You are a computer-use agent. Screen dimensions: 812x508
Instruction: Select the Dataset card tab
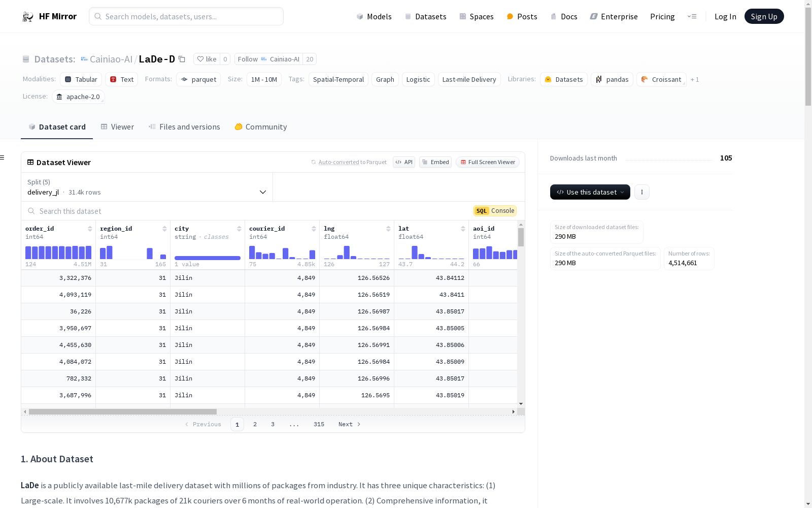point(57,127)
